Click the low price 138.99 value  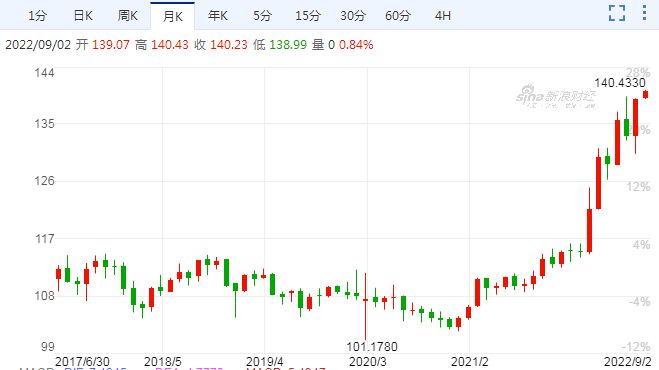coord(288,45)
